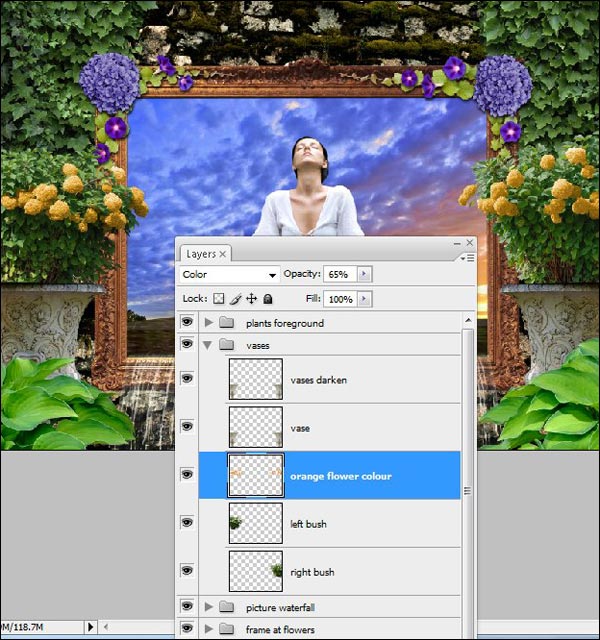
Task: Toggle lock position move icon
Action: click(251, 299)
